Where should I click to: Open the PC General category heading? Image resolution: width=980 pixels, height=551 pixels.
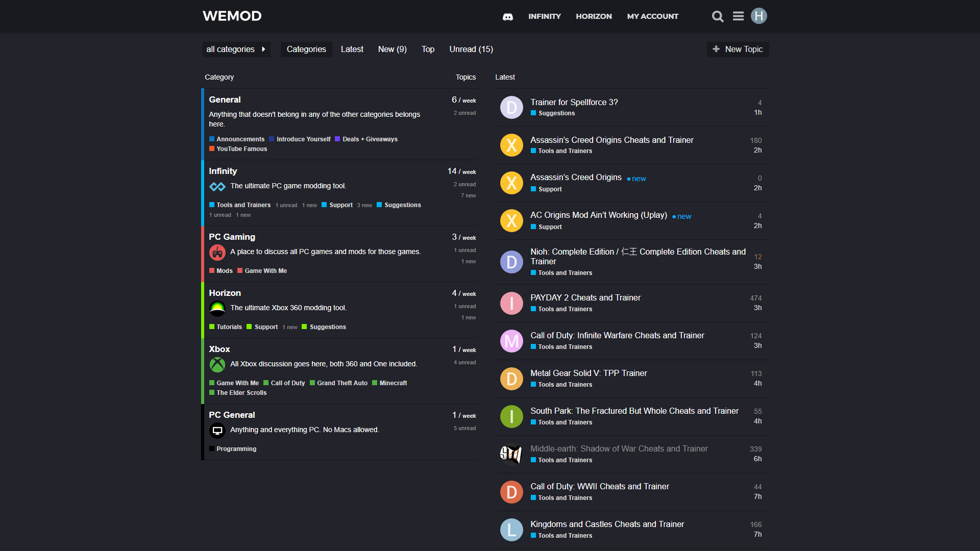[232, 415]
